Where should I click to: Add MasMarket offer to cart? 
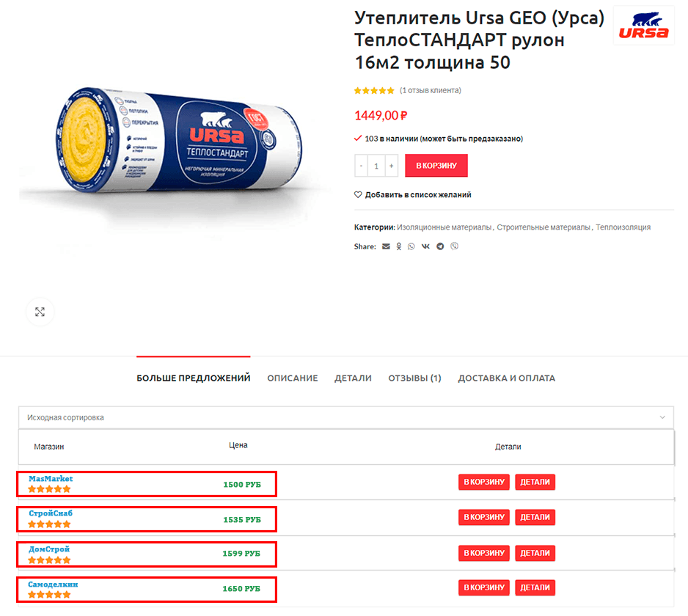484,482
